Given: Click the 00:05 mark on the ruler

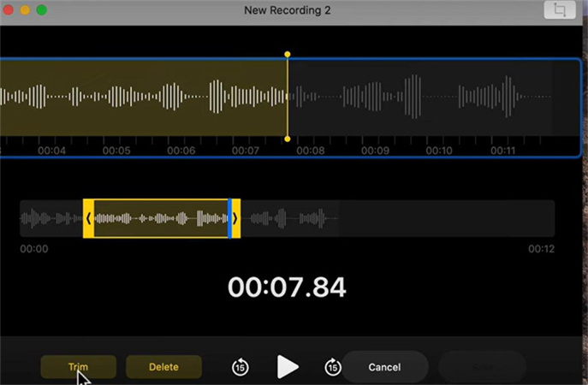Looking at the screenshot, I should [116, 151].
